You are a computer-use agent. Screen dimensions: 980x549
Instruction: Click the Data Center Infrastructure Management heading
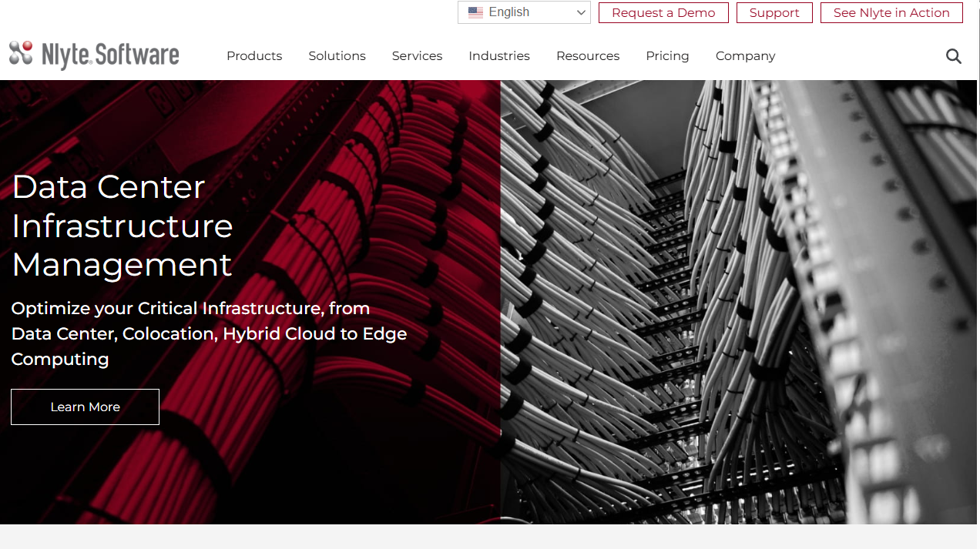click(123, 226)
